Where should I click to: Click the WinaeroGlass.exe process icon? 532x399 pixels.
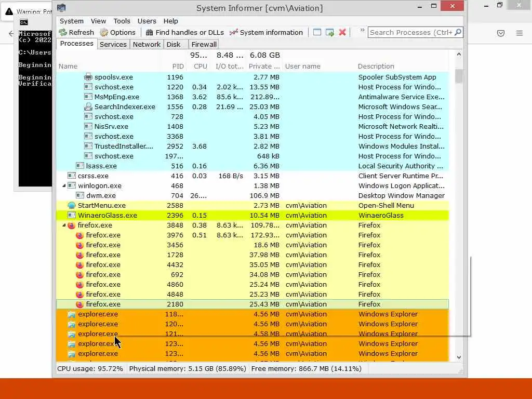pos(72,215)
